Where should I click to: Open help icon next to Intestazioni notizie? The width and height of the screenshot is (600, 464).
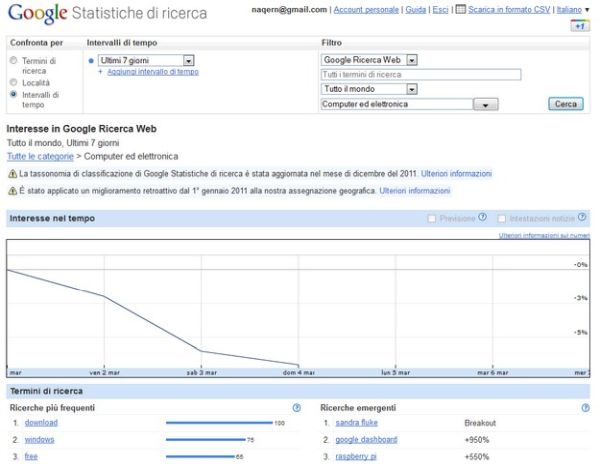point(582,217)
